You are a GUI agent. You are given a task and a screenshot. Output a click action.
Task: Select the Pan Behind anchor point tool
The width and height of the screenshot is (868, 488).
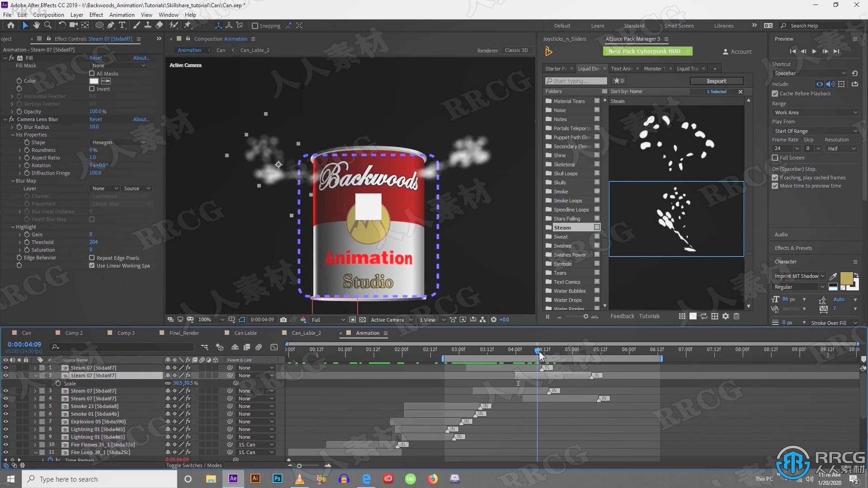click(x=85, y=25)
